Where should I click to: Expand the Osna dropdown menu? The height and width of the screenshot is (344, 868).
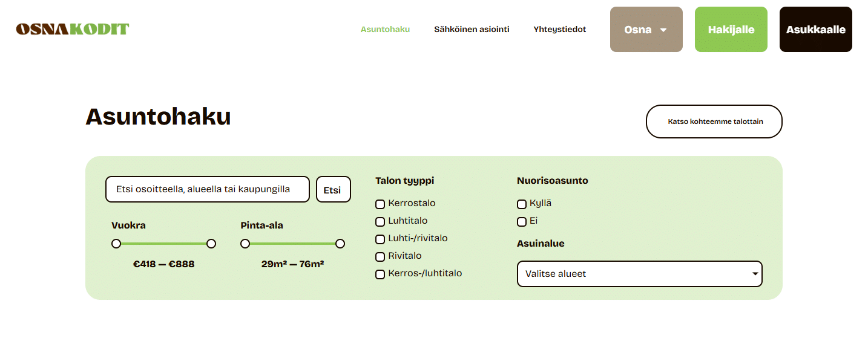(646, 30)
